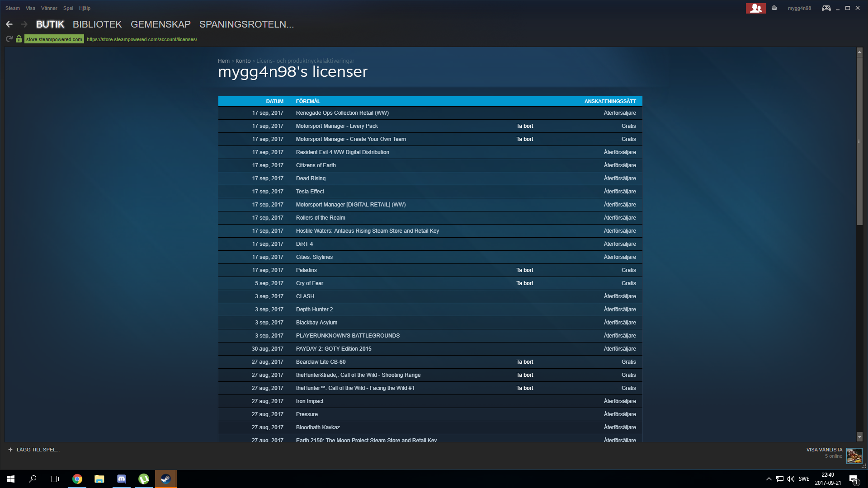
Task: Show hidden tray icons chevron
Action: coord(769,479)
